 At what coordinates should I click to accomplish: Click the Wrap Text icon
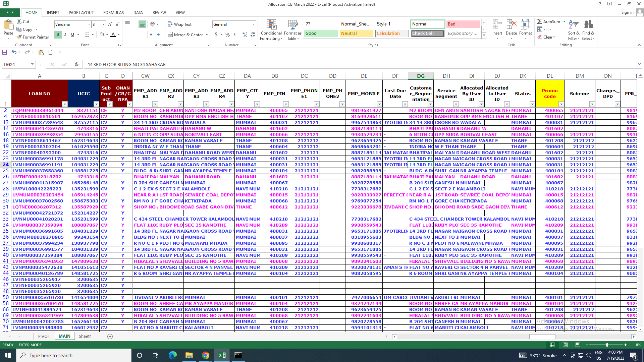coord(170,24)
